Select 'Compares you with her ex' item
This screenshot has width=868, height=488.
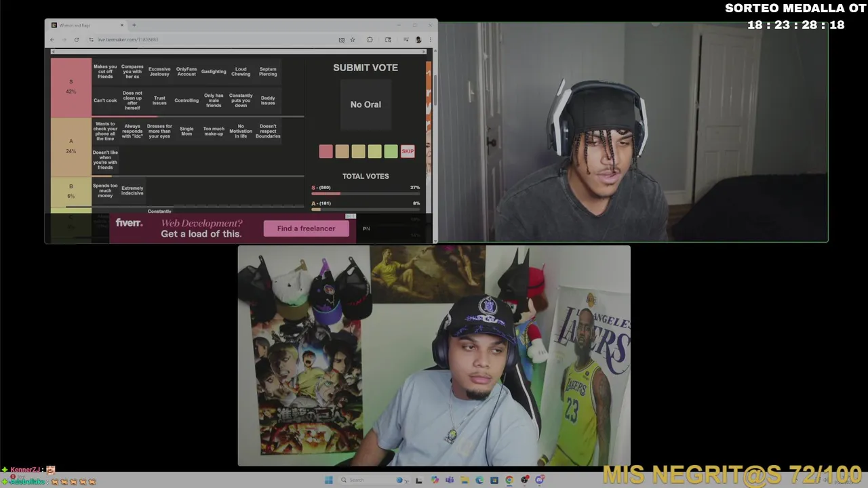(132, 71)
